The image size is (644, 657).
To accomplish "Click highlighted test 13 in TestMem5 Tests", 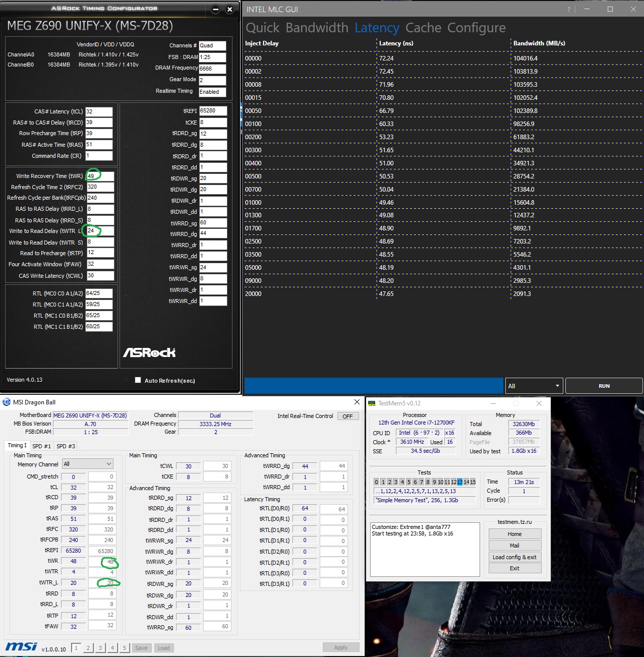I will click(x=459, y=482).
